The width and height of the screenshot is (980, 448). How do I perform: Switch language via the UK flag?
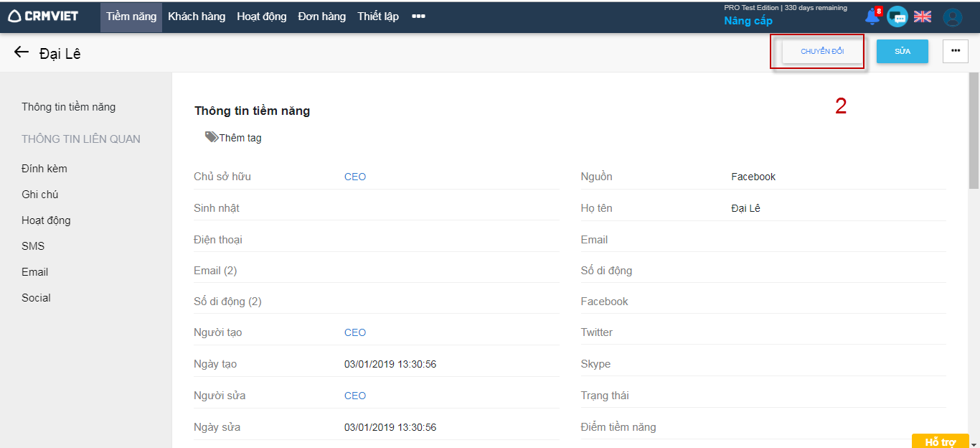923,17
